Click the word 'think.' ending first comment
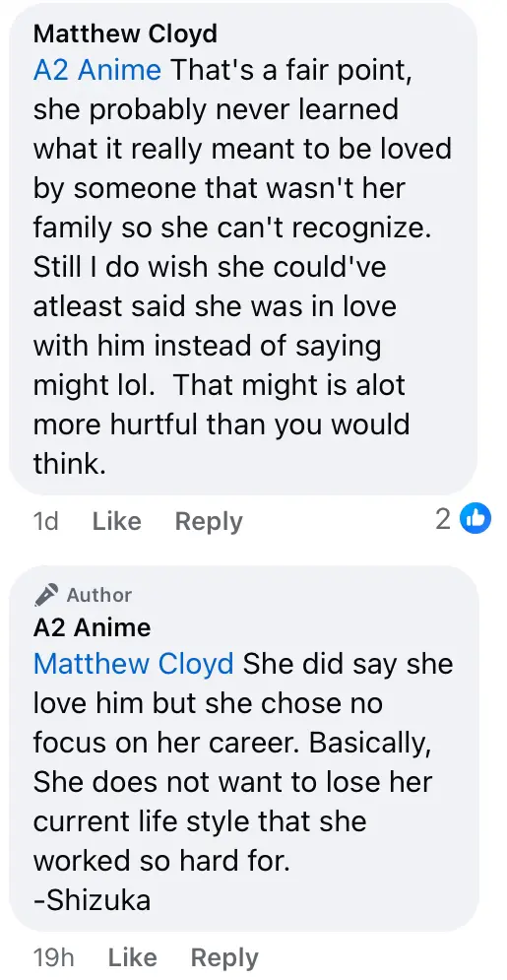 pos(69,464)
